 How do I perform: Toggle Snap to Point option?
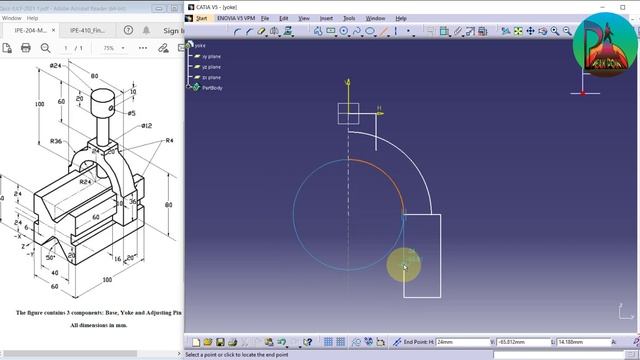pos(340,342)
